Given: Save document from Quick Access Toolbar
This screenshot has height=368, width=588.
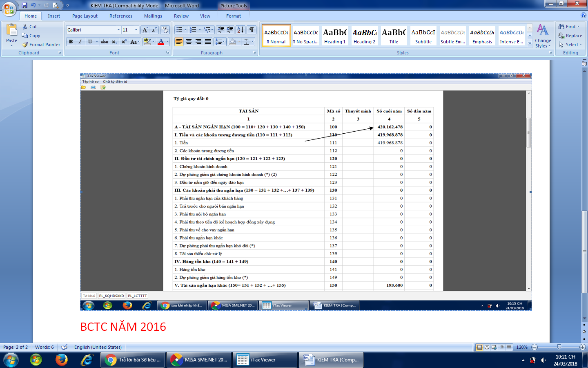Looking at the screenshot, I should pyautogui.click(x=24, y=5).
